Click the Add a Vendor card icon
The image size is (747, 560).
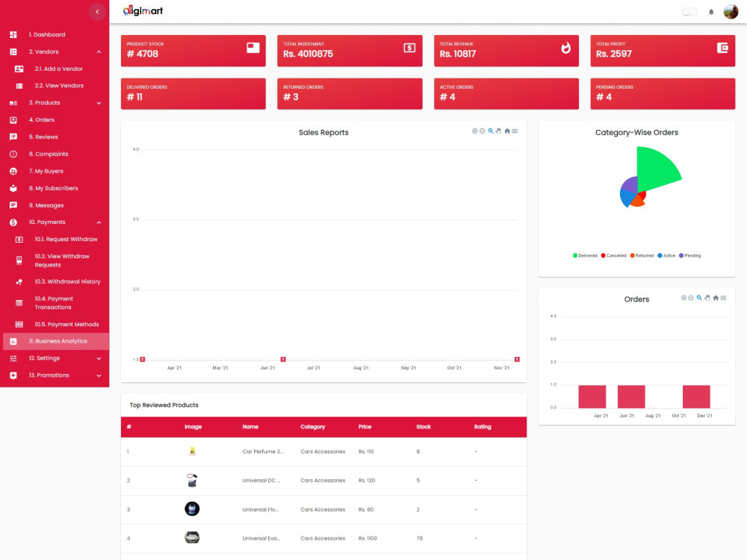(19, 69)
